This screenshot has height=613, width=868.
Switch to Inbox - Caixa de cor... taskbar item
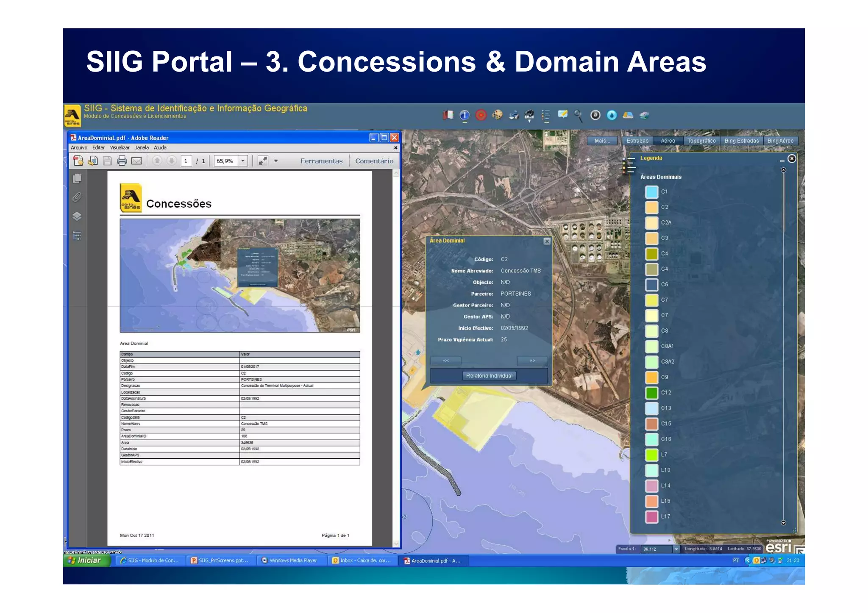click(x=362, y=560)
